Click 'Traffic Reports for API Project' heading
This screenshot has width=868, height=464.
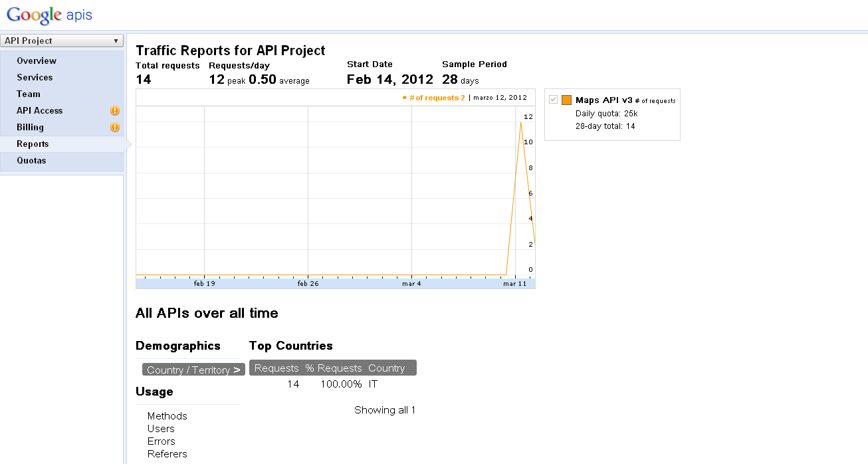click(231, 51)
